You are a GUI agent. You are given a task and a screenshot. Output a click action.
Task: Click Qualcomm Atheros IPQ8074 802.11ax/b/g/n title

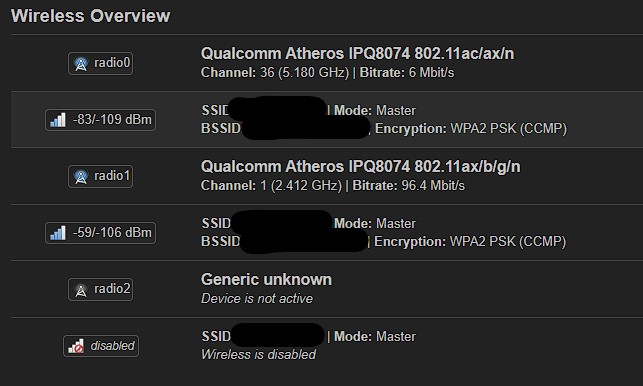click(x=360, y=167)
